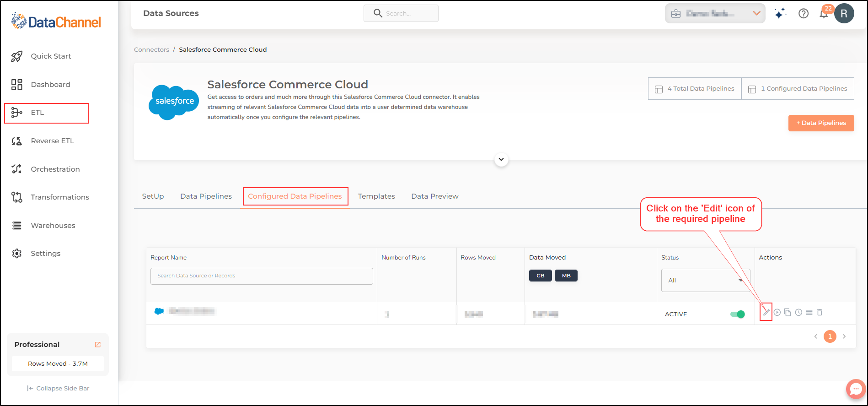Image resolution: width=868 pixels, height=406 pixels.
Task: Click the 'ACTIVE' status text
Action: pos(676,314)
